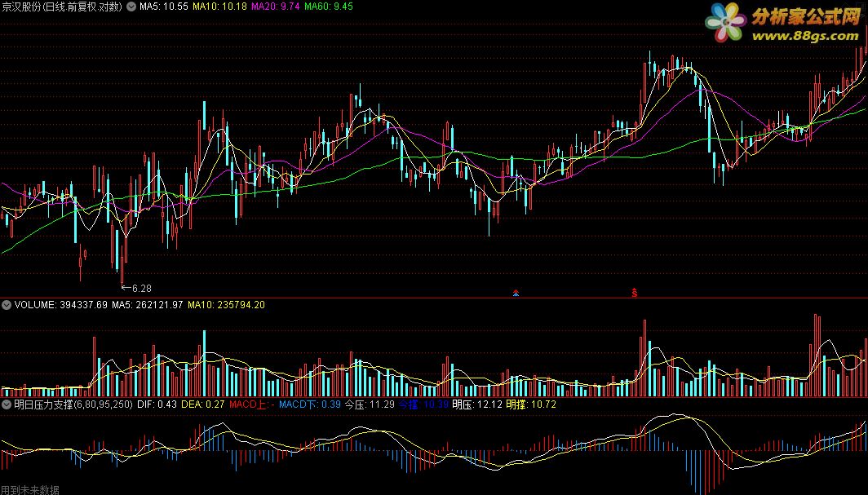The height and width of the screenshot is (495, 868).
Task: Click the 明日压力支撑(6,80,95,250) indicator name
Action: 73,404
